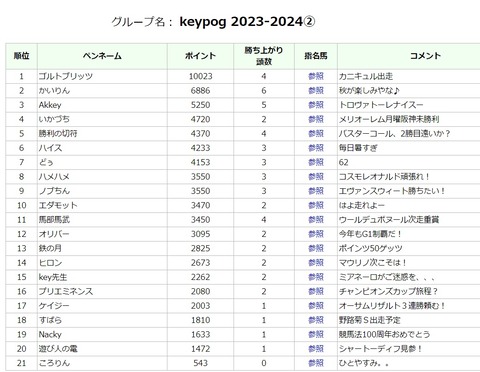This screenshot has width=480, height=372.
Task: Open 参照 link for オリバー
Action: pos(316,234)
